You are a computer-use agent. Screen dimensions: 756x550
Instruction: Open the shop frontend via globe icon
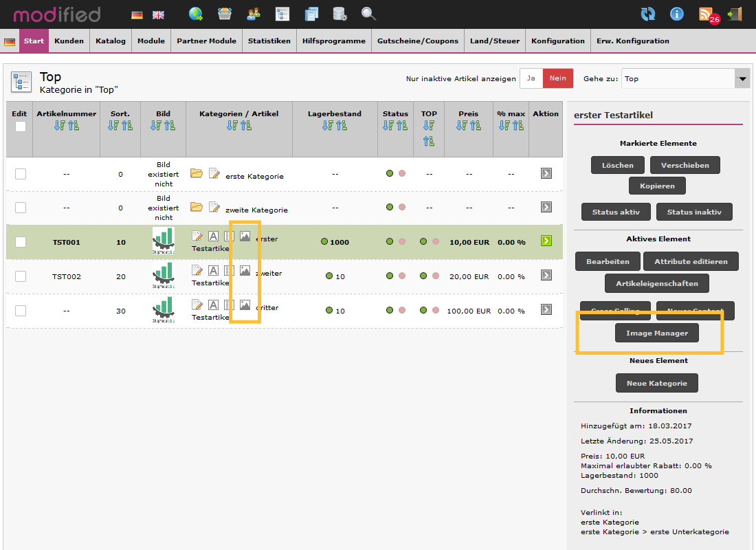pos(196,14)
